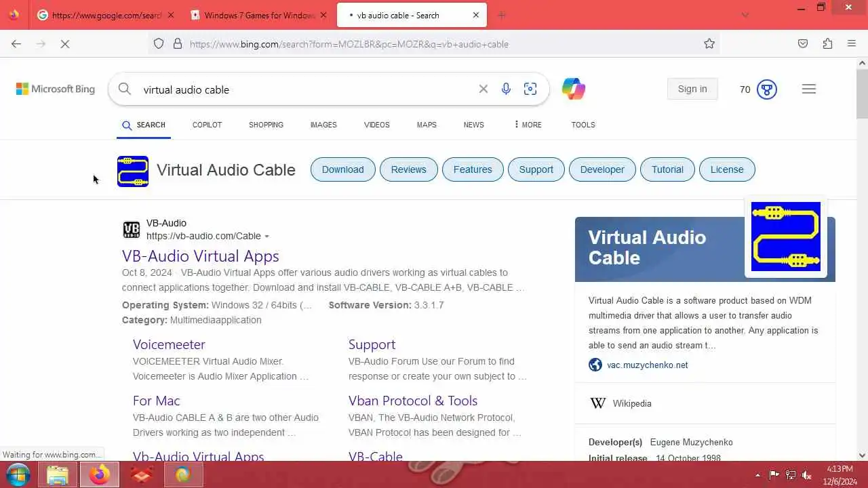The image size is (868, 488).
Task: Expand the More search categories menu
Action: pyautogui.click(x=528, y=125)
